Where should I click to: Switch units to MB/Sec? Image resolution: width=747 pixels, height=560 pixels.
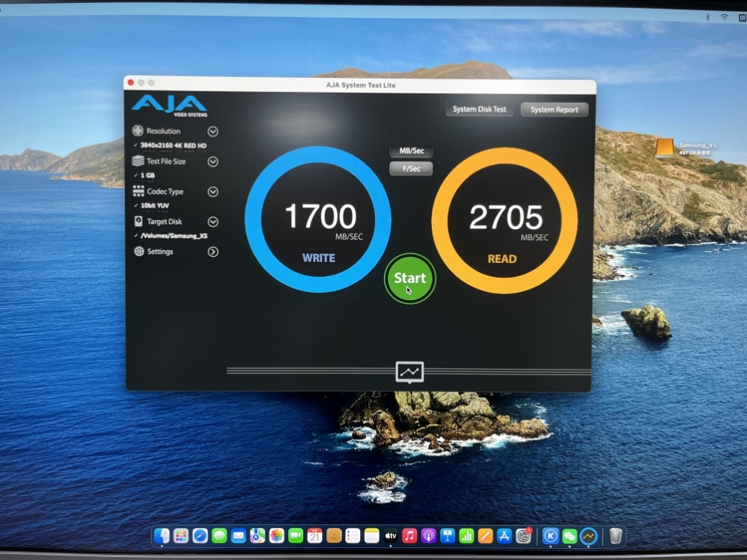coord(411,151)
